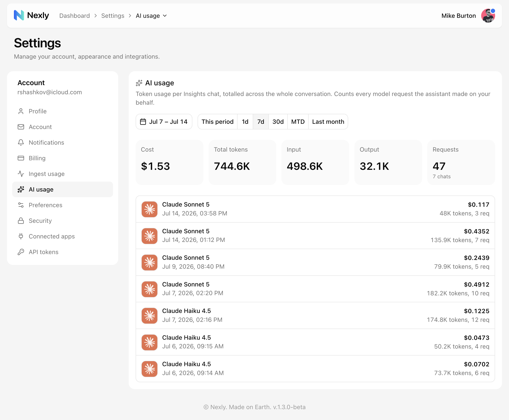The height and width of the screenshot is (420, 509).
Task: Open Connected apps settings
Action: pyautogui.click(x=62, y=236)
